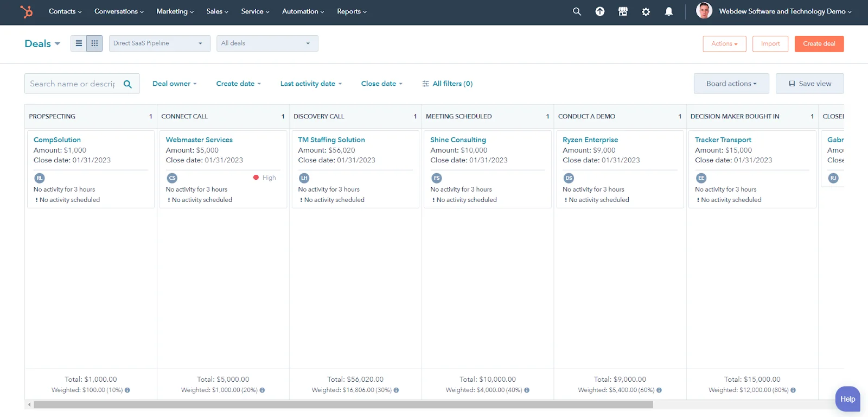This screenshot has height=417, width=868.
Task: Click info icon beside Weighted $16,806.00 (30%)
Action: pos(396,390)
